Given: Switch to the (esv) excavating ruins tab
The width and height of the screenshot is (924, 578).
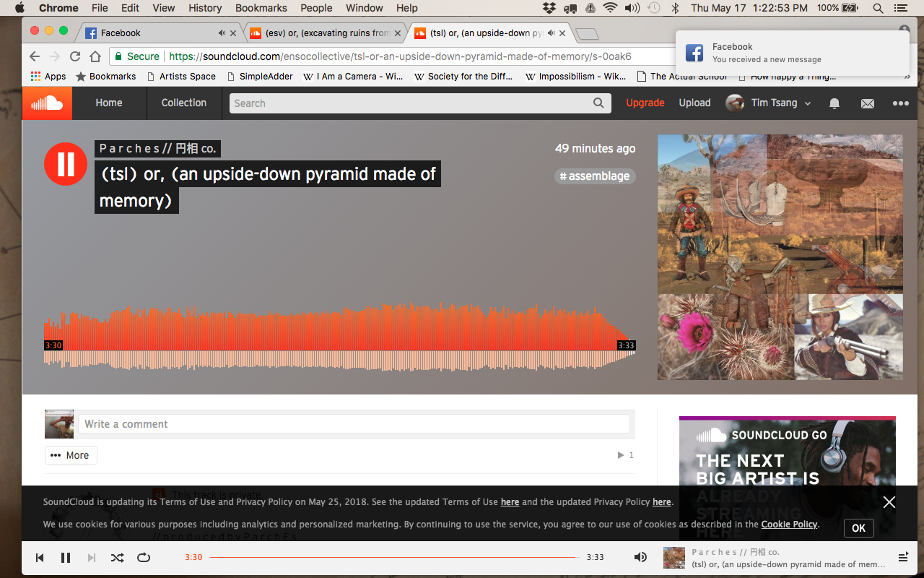Looking at the screenshot, I should (x=325, y=33).
